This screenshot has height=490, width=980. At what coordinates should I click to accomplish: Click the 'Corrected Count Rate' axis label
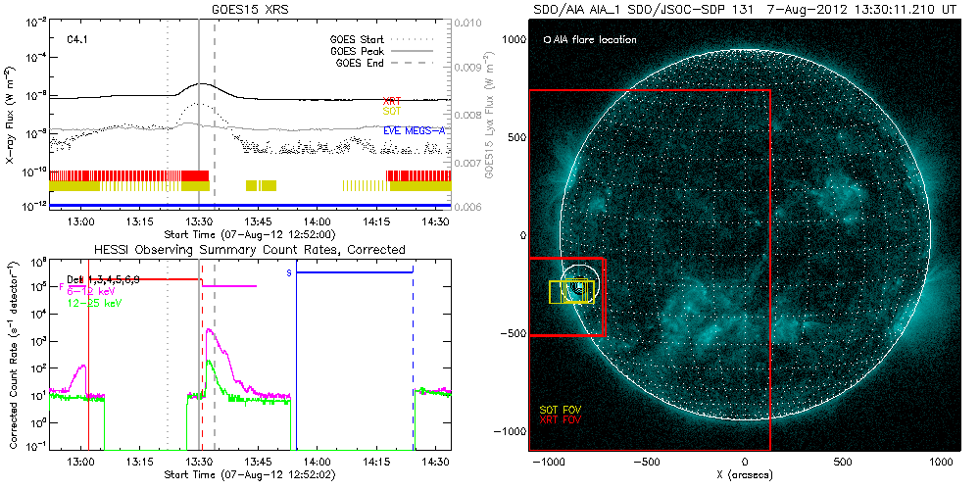(x=12, y=356)
